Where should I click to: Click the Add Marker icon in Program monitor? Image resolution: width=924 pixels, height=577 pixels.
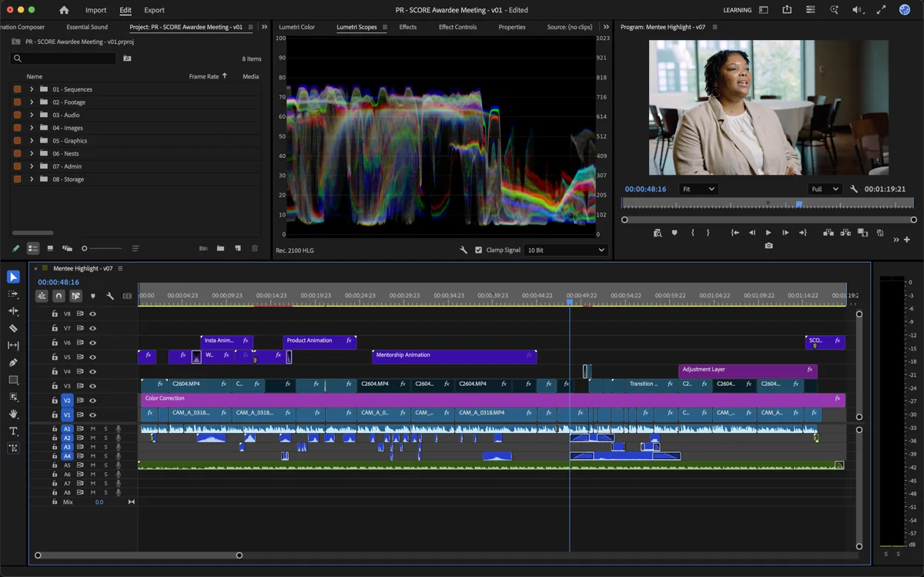click(x=675, y=233)
